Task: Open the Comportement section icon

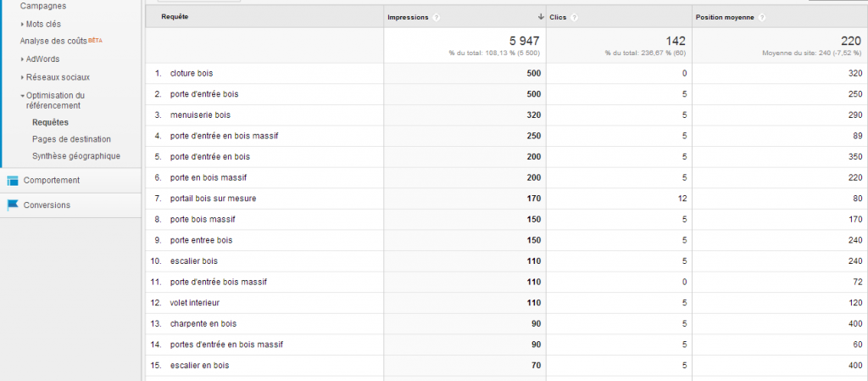Action: [12, 181]
